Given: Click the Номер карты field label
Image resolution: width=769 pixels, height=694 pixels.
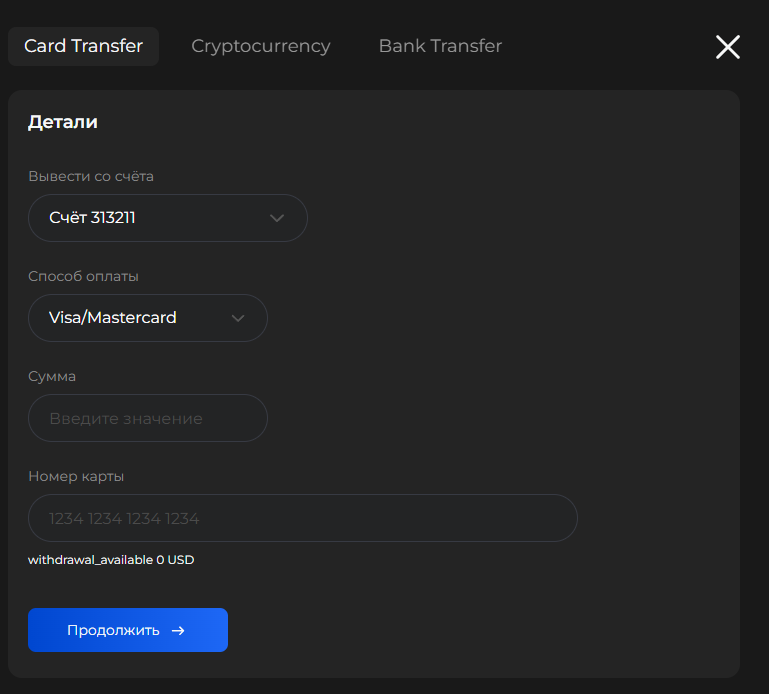Looking at the screenshot, I should click(76, 476).
